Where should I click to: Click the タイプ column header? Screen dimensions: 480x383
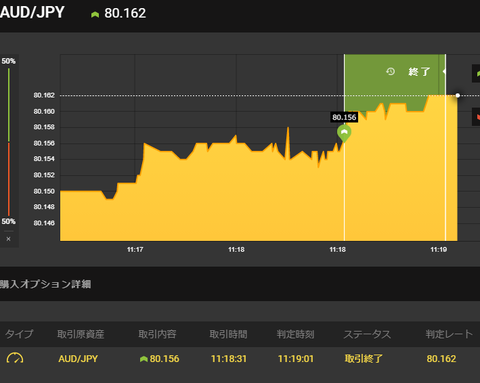coord(19,334)
